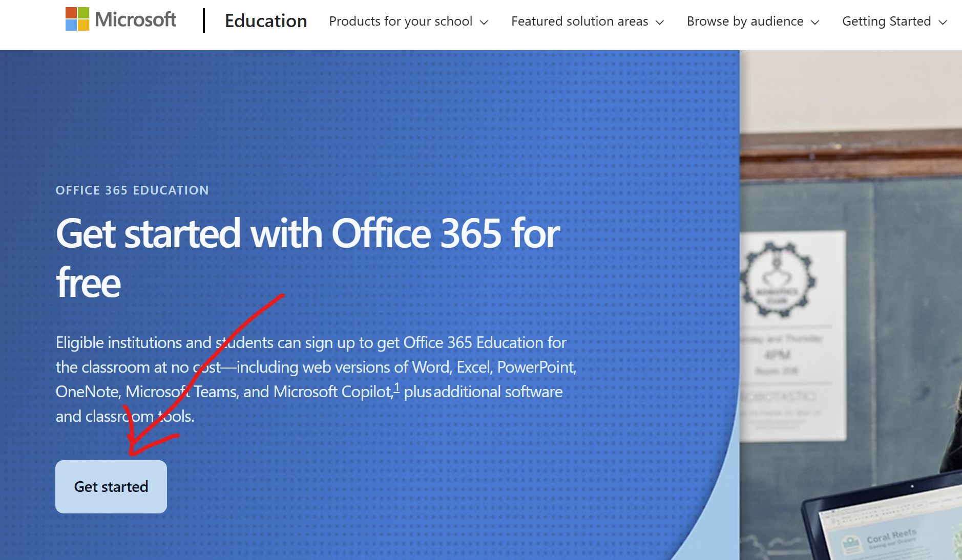
Task: Click the 'Get started with Office 365 for free' heading
Action: (x=308, y=258)
